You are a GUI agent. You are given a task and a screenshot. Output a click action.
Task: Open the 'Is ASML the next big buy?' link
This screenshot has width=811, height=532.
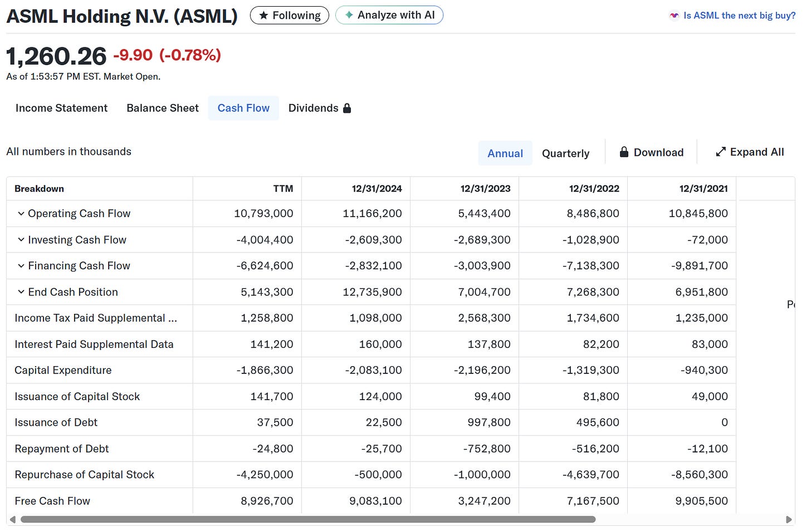[739, 16]
